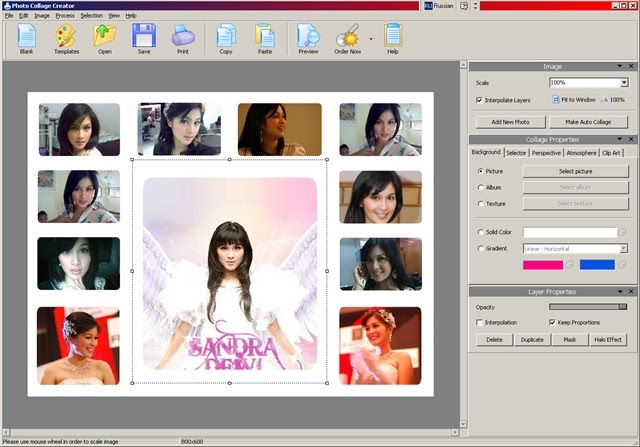
Task: Save the collage with floppy icon
Action: [x=144, y=36]
